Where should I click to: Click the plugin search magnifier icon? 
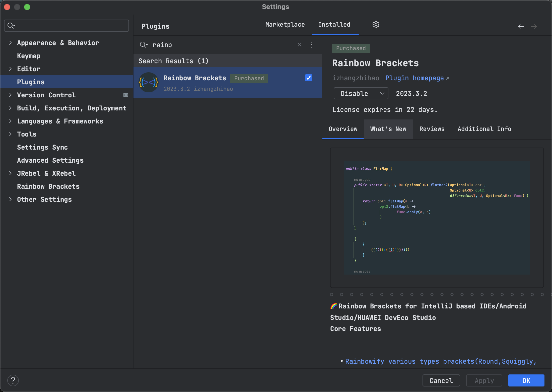click(x=144, y=45)
